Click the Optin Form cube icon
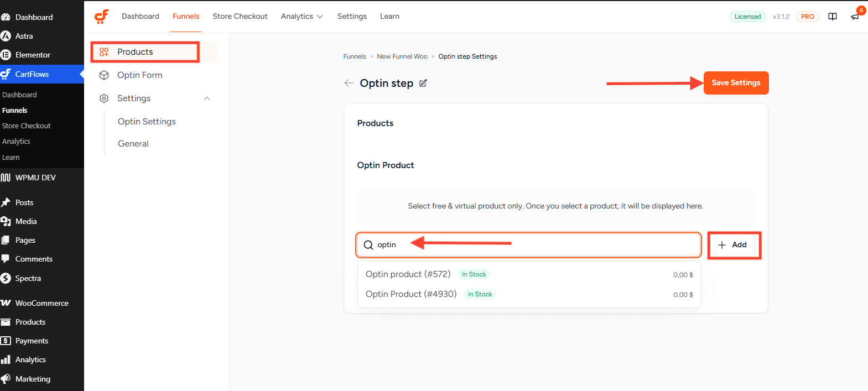Screen dimensions: 868x391 point(104,75)
